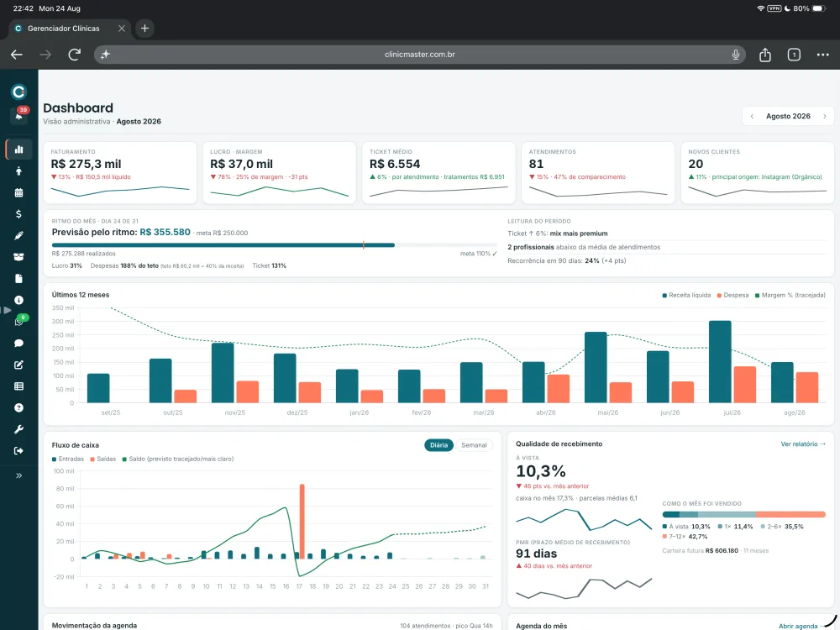This screenshot has width=840, height=630.
Task: Open the ClinicMaster logo in sidebar
Action: pyautogui.click(x=18, y=92)
